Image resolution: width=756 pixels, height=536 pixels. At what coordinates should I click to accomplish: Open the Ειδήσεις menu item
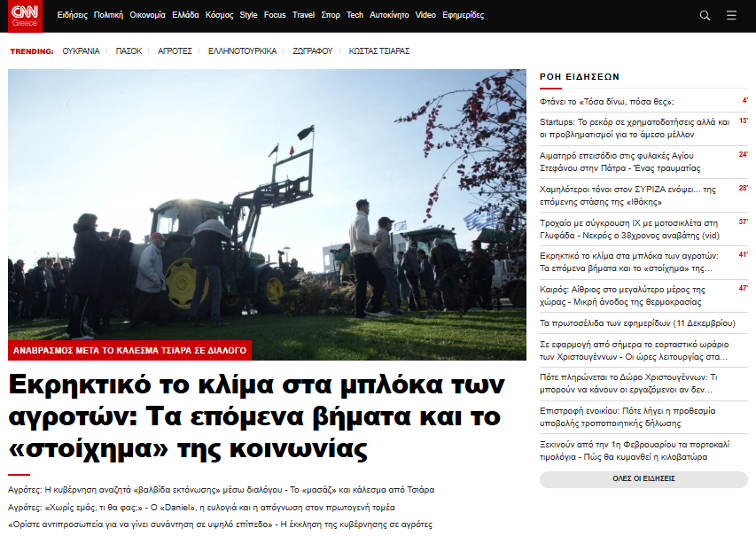72,15
